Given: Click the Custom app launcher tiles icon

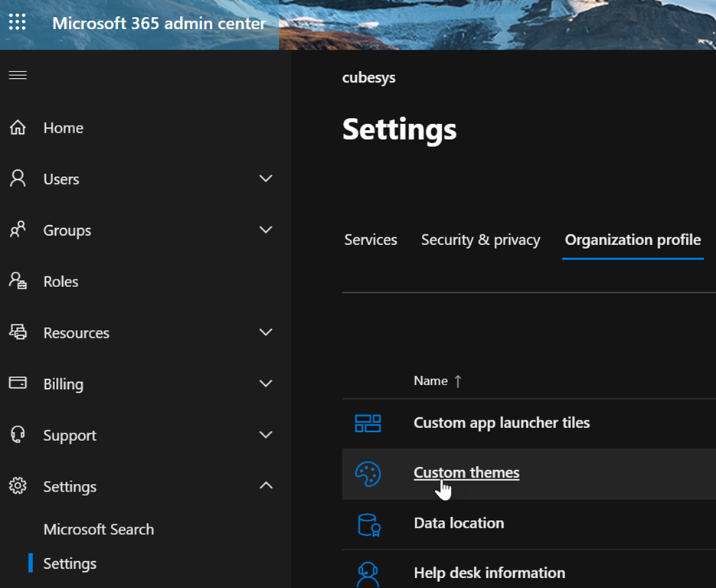Looking at the screenshot, I should pos(368,423).
